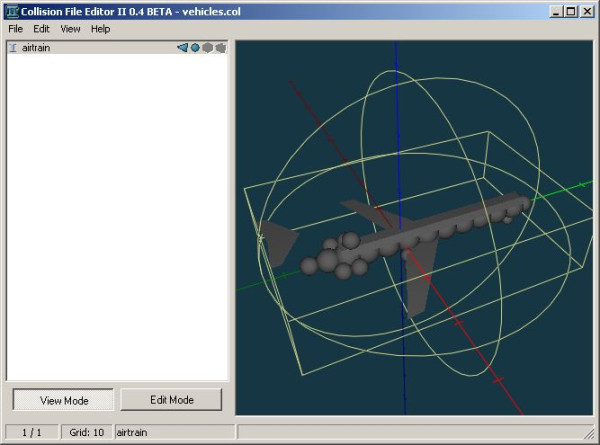Click the airtrain model file icon
600x445 pixels.
click(13, 48)
